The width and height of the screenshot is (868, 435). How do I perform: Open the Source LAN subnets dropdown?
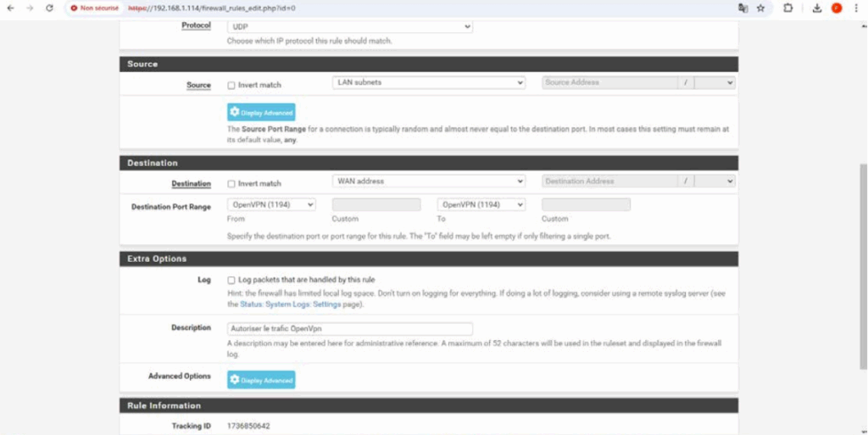coord(428,82)
